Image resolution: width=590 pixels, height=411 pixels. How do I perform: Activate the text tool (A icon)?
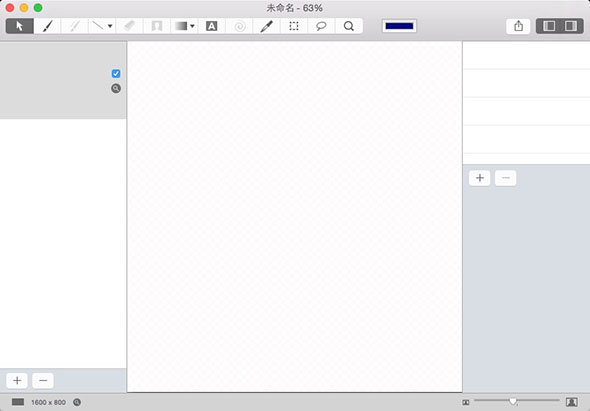coord(211,26)
